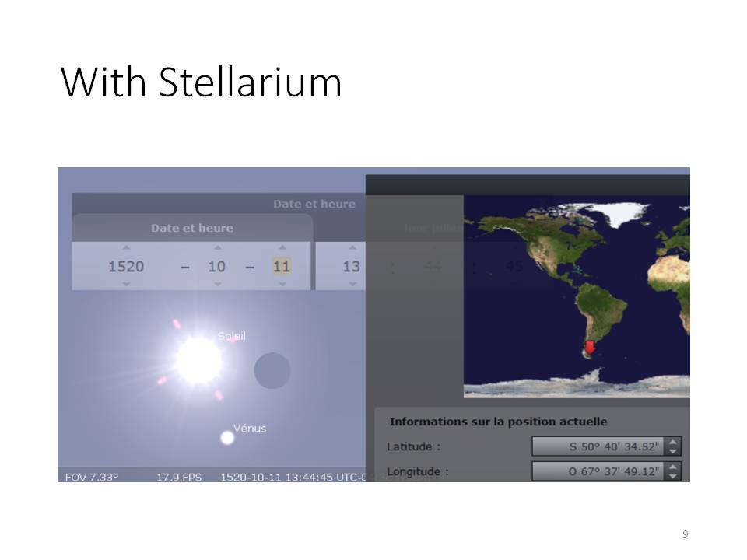Click the bright Sun in the sky

click(x=198, y=360)
